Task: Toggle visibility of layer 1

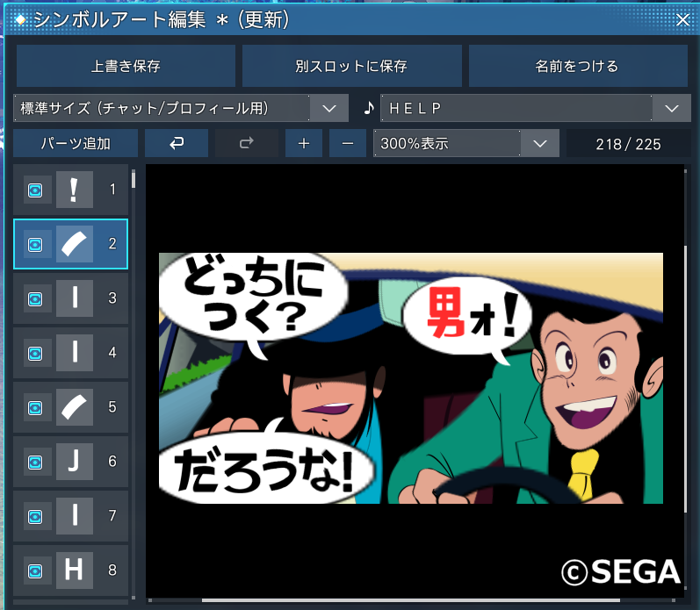Action: [x=36, y=190]
